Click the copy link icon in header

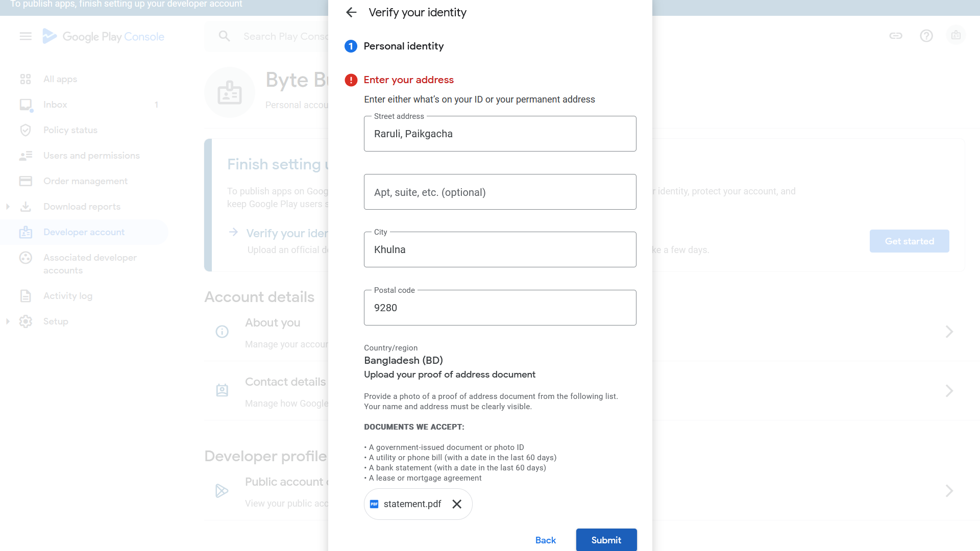pos(896,36)
